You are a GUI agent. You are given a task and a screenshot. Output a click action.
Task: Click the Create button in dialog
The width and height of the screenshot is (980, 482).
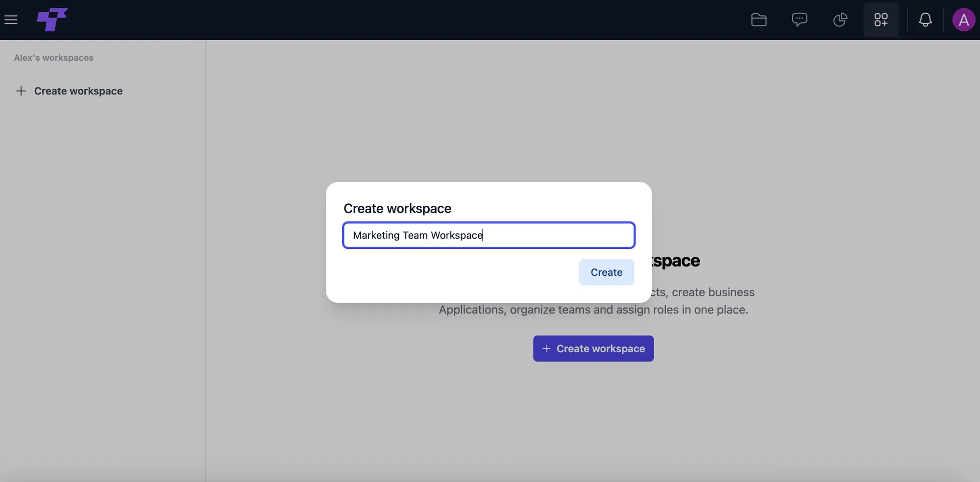coord(606,272)
